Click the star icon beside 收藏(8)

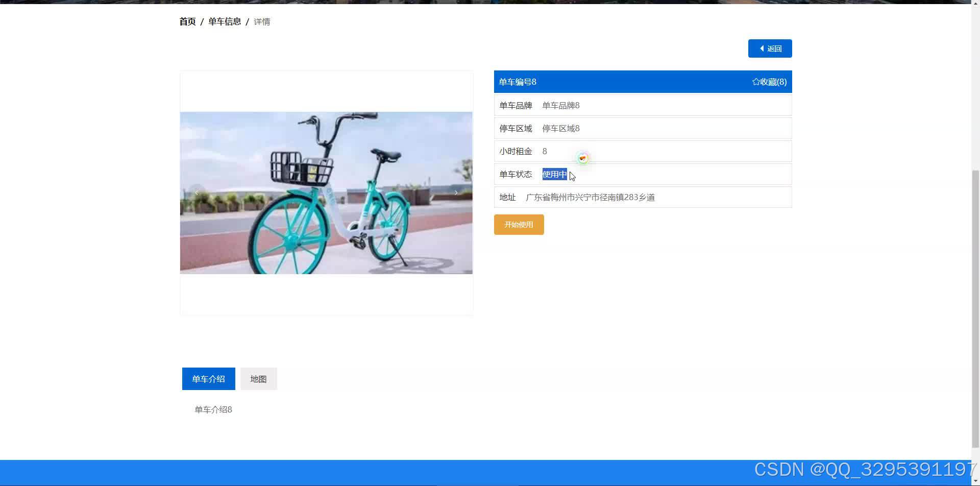point(755,81)
